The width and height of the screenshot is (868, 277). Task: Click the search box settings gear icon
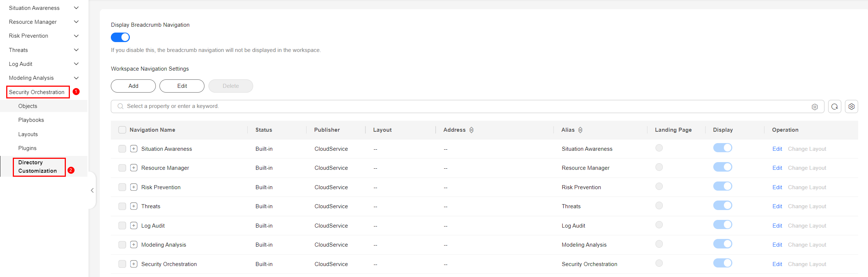[x=815, y=107]
